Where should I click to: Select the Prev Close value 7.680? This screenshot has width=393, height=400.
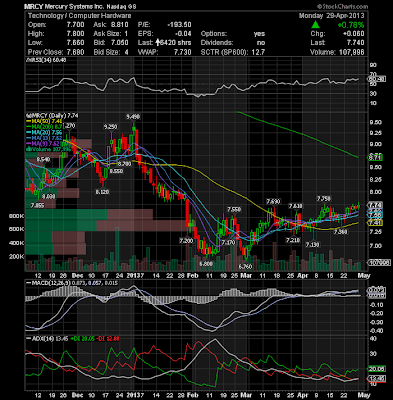click(75, 52)
